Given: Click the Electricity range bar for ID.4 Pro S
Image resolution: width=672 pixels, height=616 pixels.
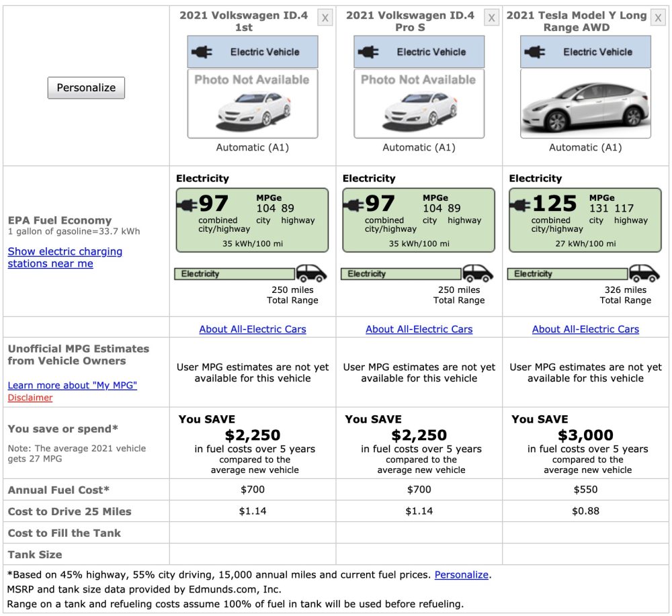Looking at the screenshot, I should pyautogui.click(x=401, y=274).
